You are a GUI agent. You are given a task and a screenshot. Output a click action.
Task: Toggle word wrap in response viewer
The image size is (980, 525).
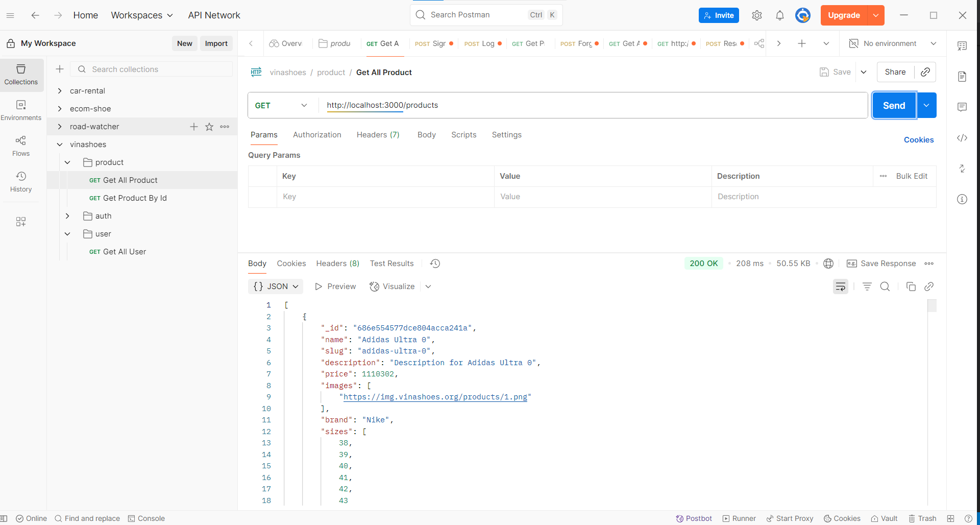840,287
